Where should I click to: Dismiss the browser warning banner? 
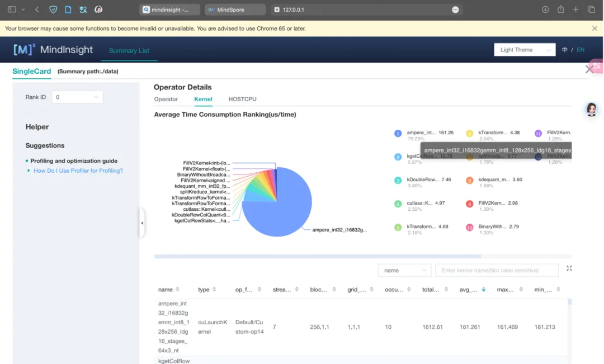pyautogui.click(x=594, y=28)
